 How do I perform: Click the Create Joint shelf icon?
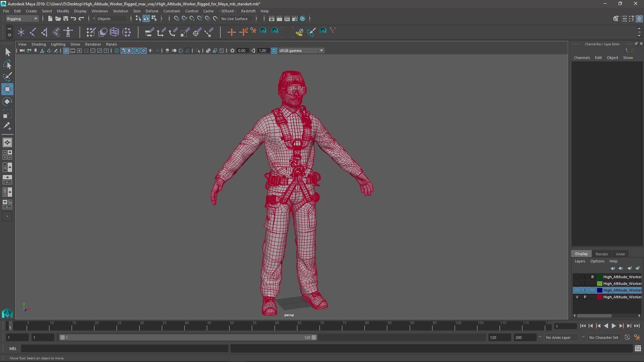click(33, 32)
